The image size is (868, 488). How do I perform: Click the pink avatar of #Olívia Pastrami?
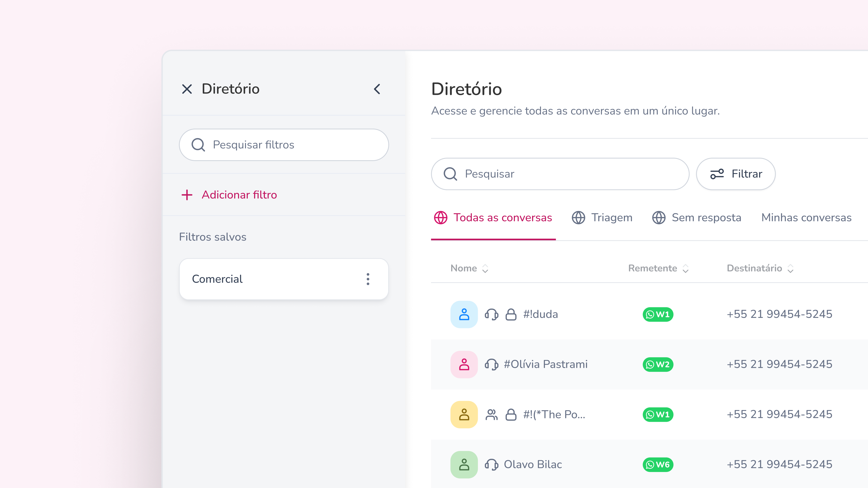(464, 364)
